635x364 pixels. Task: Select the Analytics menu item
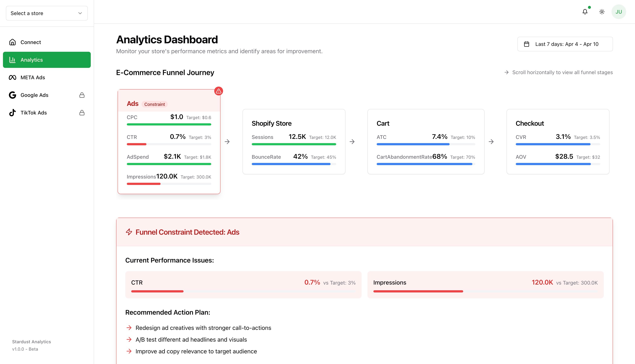pyautogui.click(x=32, y=60)
